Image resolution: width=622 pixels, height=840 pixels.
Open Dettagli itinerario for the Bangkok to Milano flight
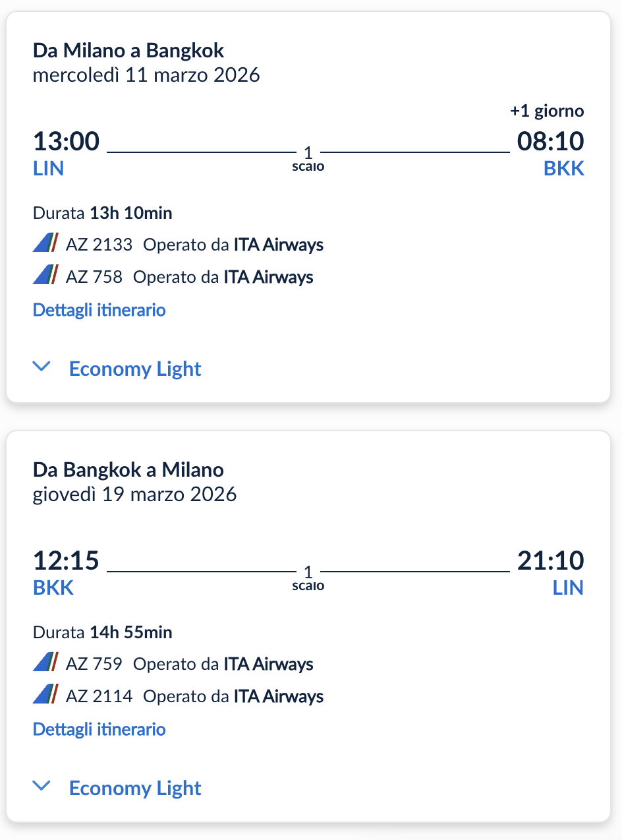[99, 729]
